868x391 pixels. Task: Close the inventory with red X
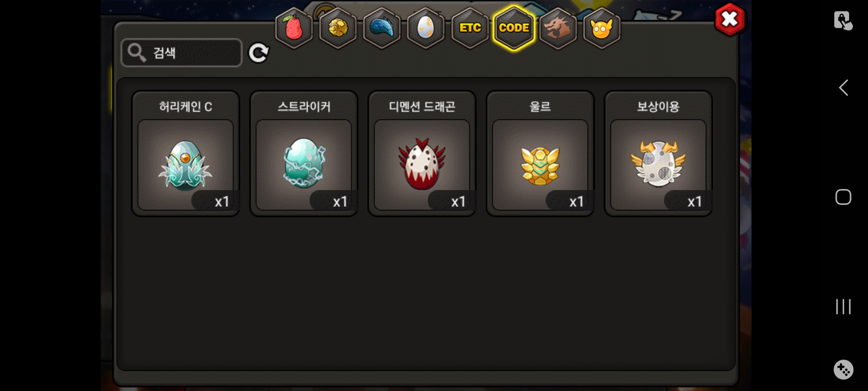(730, 20)
